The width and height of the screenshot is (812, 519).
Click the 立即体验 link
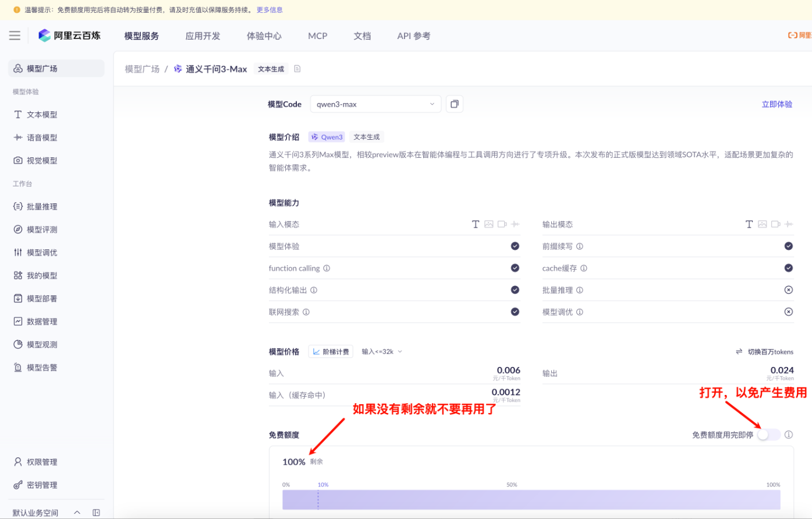777,104
